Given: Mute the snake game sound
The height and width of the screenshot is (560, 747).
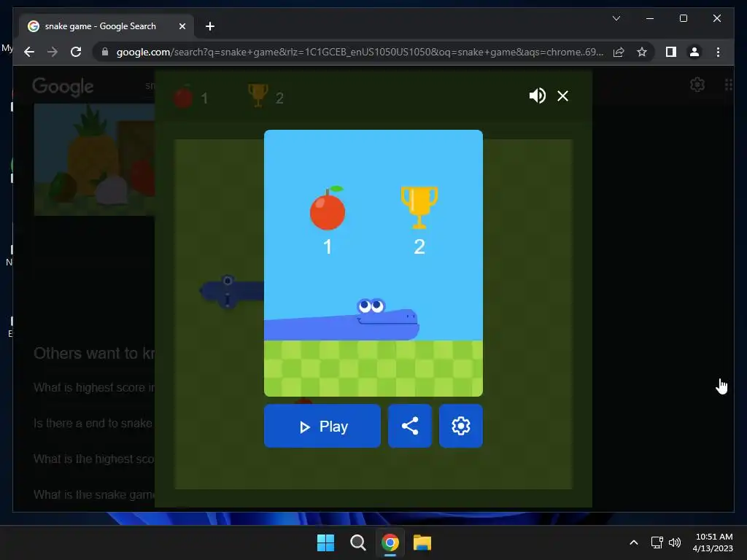Looking at the screenshot, I should pos(538,96).
